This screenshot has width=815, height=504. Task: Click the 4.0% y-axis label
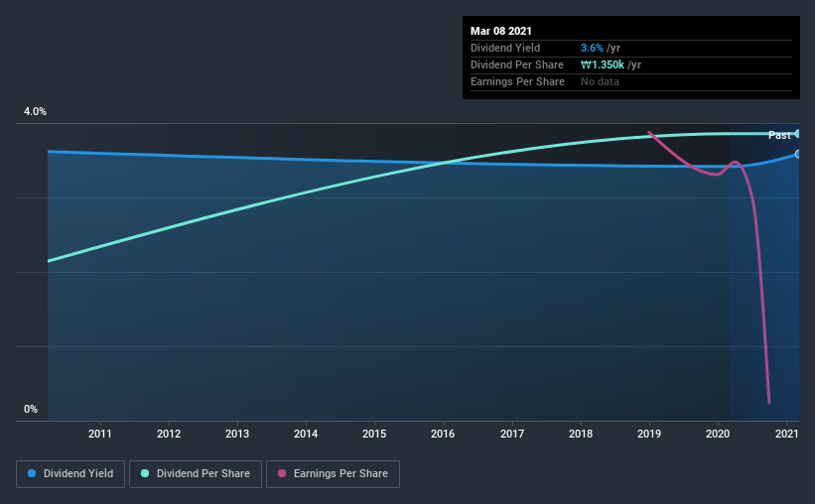35,112
